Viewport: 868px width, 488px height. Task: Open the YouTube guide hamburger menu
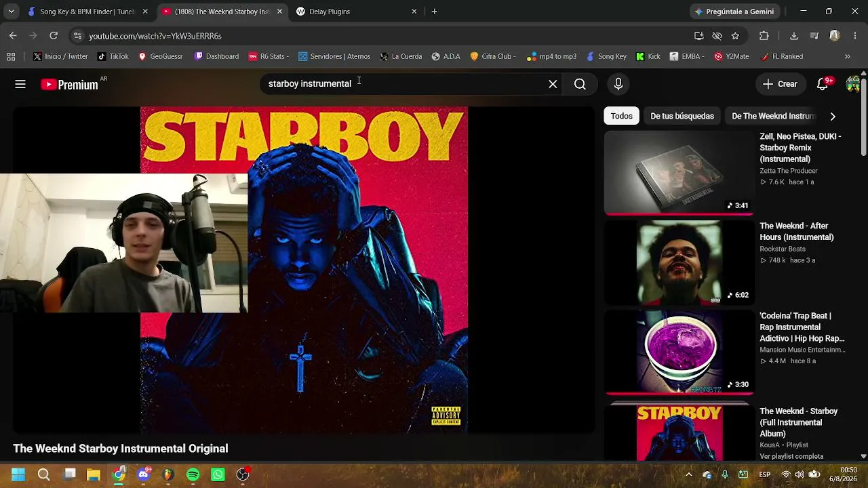point(20,84)
